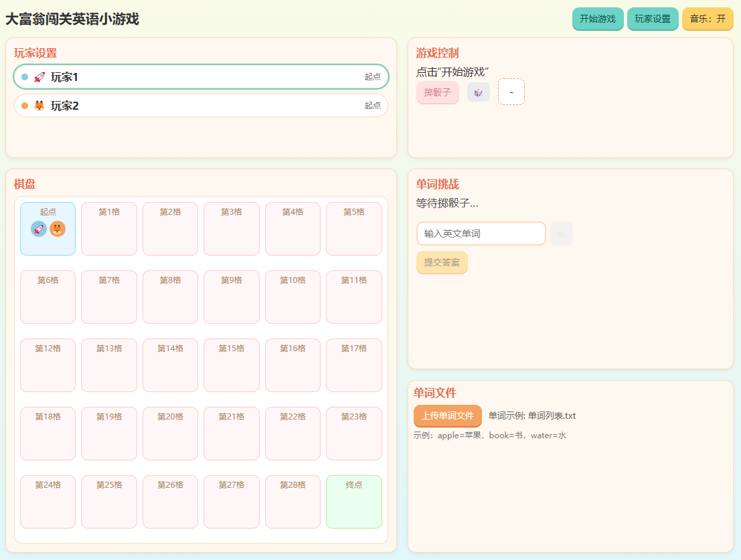Click the 上传单词文件 upload button
Viewport: 741px width, 560px height.
coord(447,415)
